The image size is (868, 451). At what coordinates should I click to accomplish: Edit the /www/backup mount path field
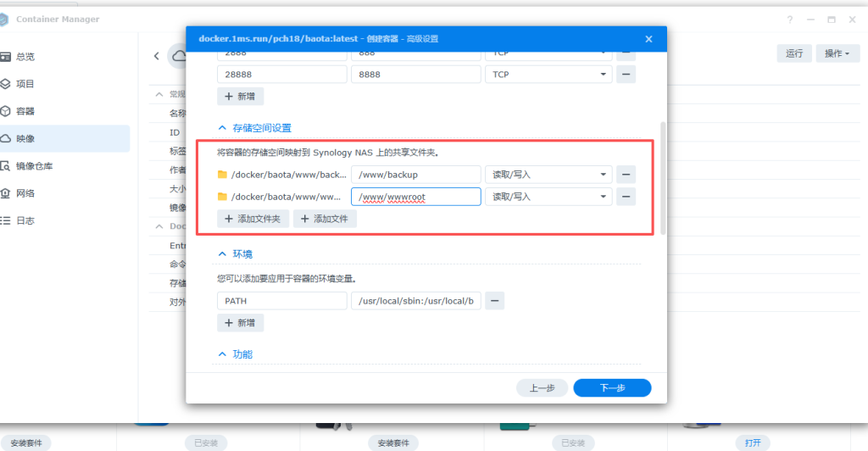click(x=415, y=175)
